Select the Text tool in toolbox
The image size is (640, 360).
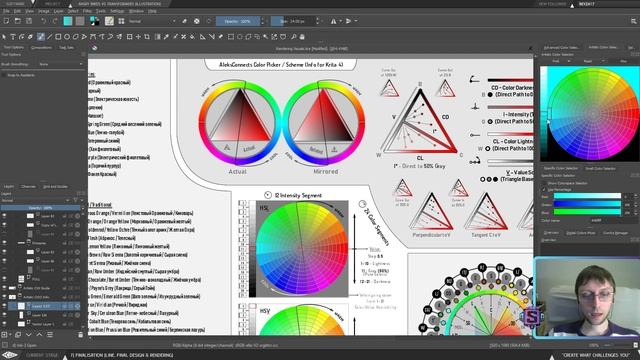coord(13,37)
